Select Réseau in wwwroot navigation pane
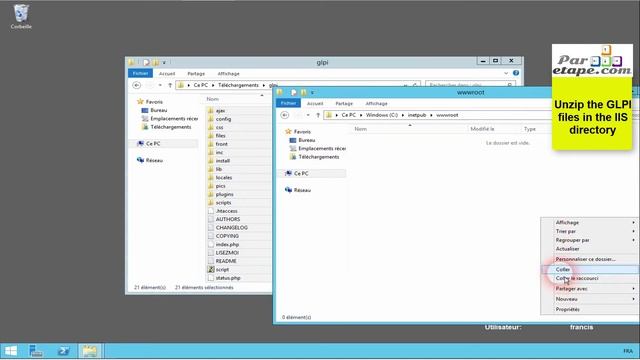 point(302,190)
